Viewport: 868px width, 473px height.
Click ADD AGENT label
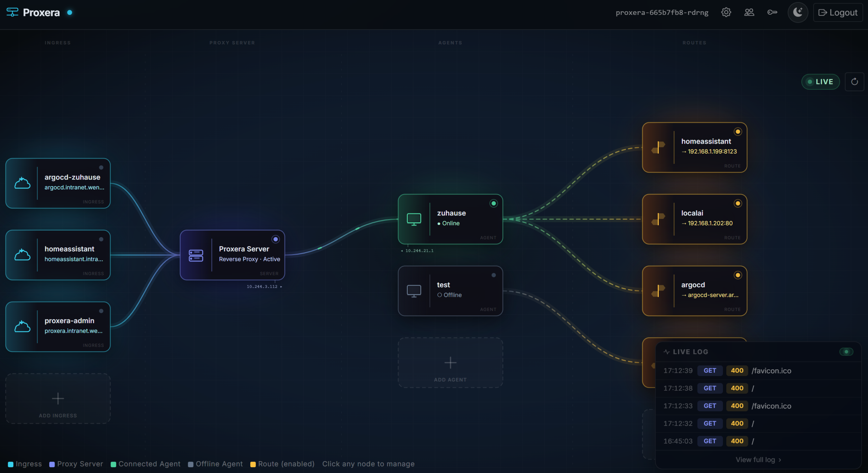[x=450, y=380]
